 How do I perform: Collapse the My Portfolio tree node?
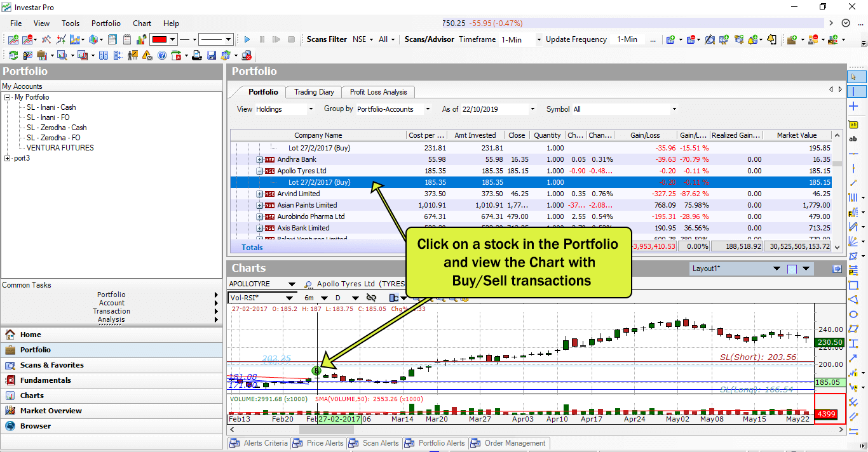(6, 96)
